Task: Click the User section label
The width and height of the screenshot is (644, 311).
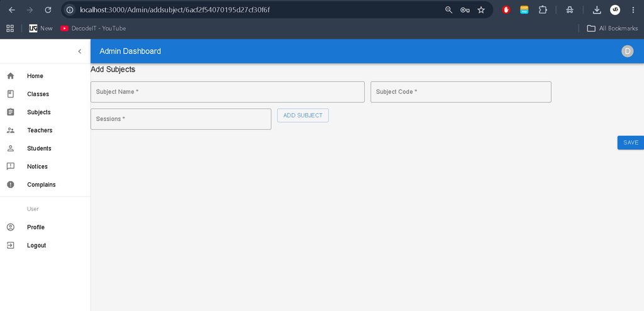Action: pyautogui.click(x=33, y=209)
